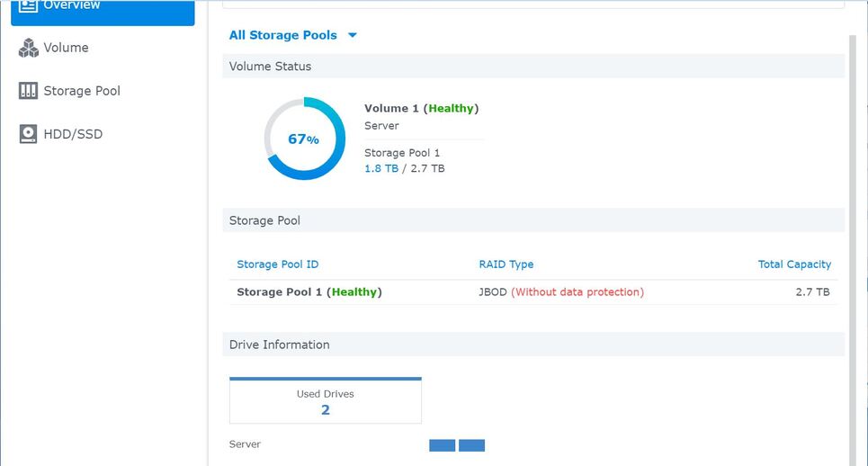Click the 67% usage donut chart

304,139
